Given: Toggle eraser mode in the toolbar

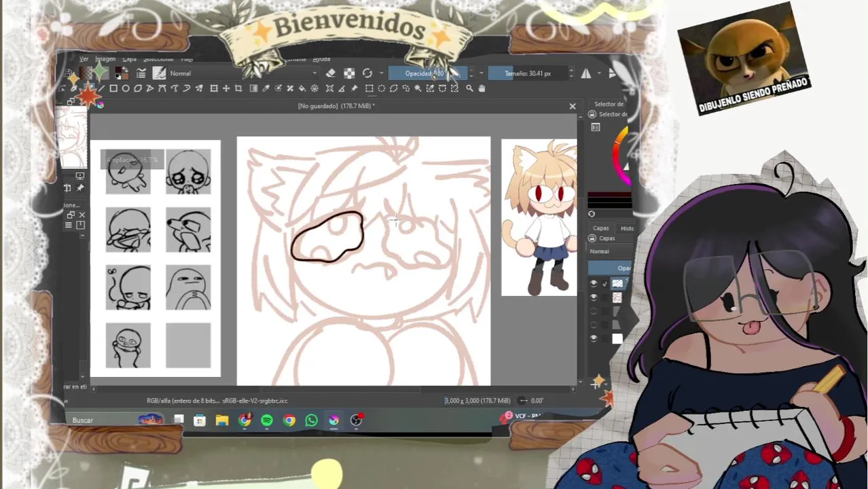Looking at the screenshot, I should 330,73.
